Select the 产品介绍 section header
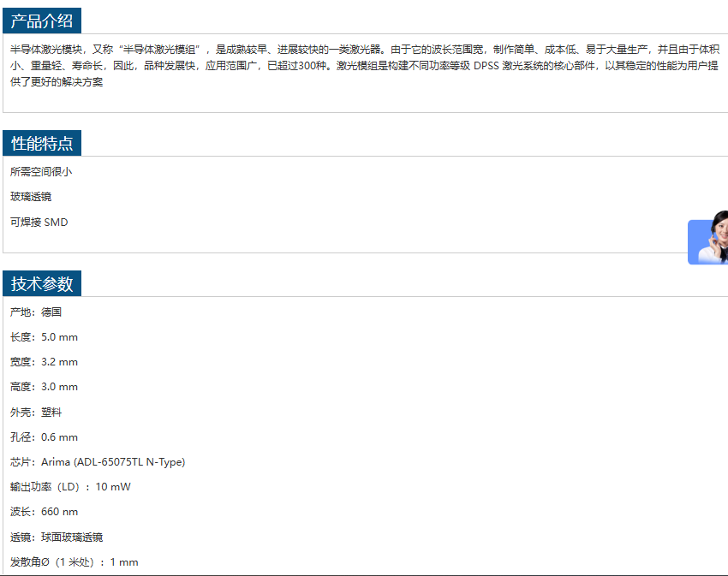The image size is (728, 576). (42, 21)
